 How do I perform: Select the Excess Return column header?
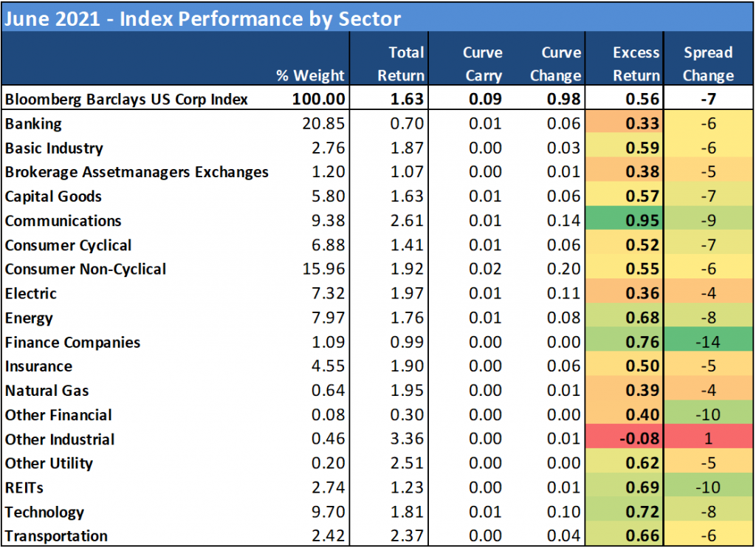pyautogui.click(x=636, y=64)
